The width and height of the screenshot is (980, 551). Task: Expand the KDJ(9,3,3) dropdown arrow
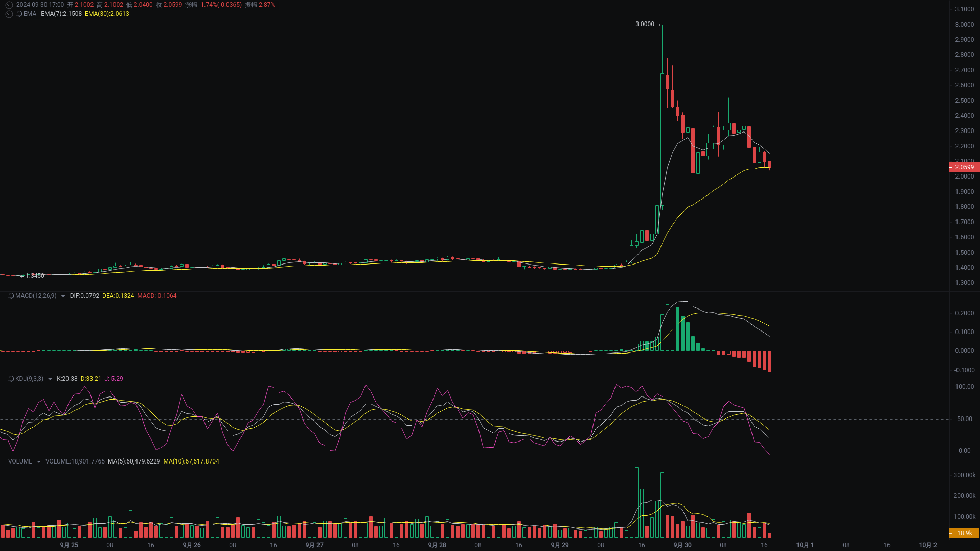[x=49, y=379]
